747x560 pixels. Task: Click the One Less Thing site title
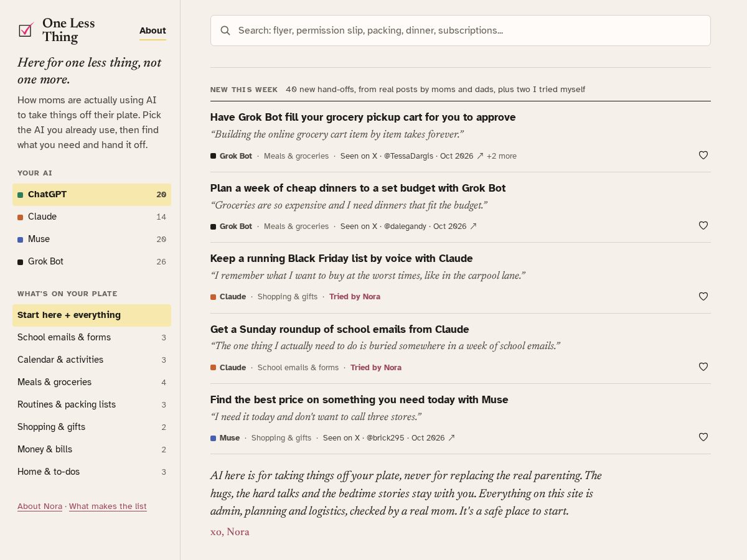click(68, 30)
